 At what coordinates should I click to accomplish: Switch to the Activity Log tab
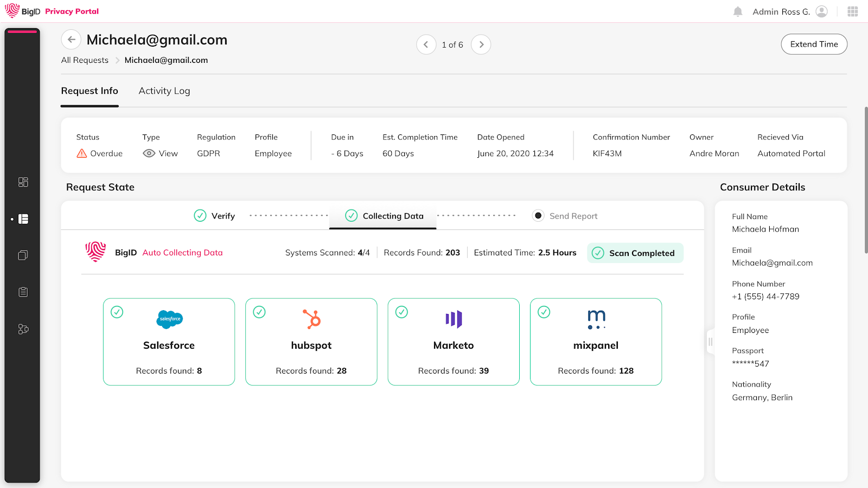coord(164,91)
